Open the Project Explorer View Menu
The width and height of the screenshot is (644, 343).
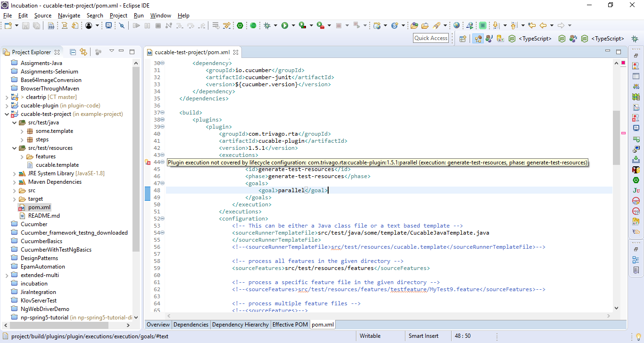pyautogui.click(x=112, y=51)
